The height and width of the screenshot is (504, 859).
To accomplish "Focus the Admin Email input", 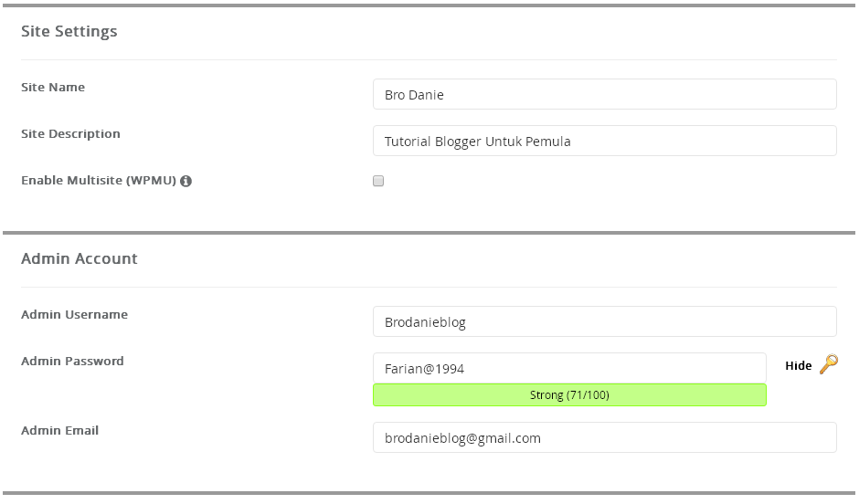I will 604,437.
